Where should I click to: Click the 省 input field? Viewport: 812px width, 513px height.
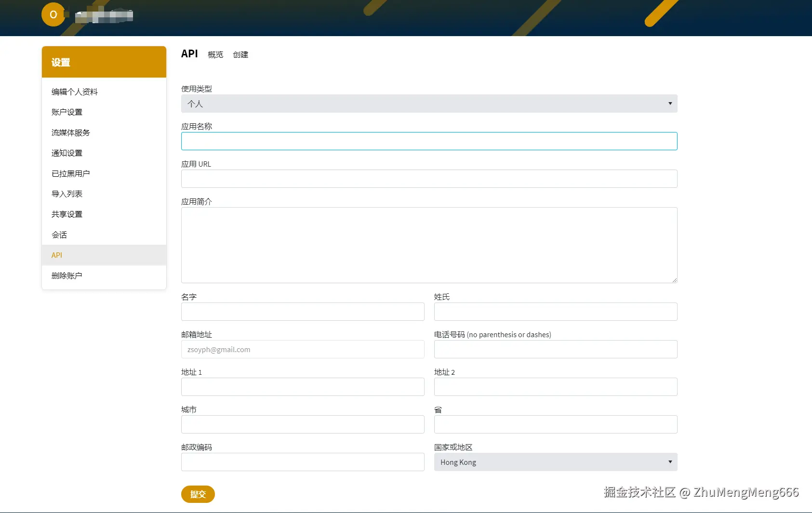click(555, 424)
